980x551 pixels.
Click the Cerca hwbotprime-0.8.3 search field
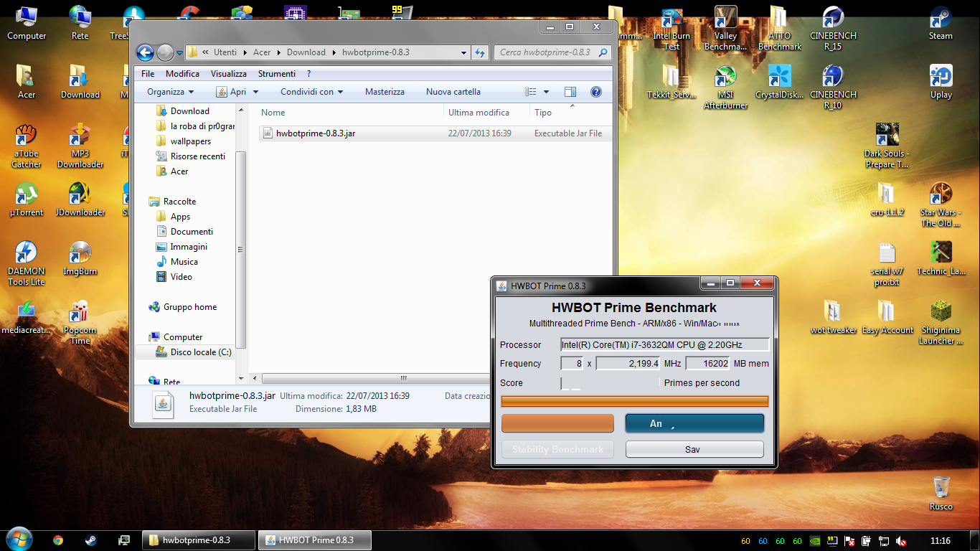pos(552,52)
